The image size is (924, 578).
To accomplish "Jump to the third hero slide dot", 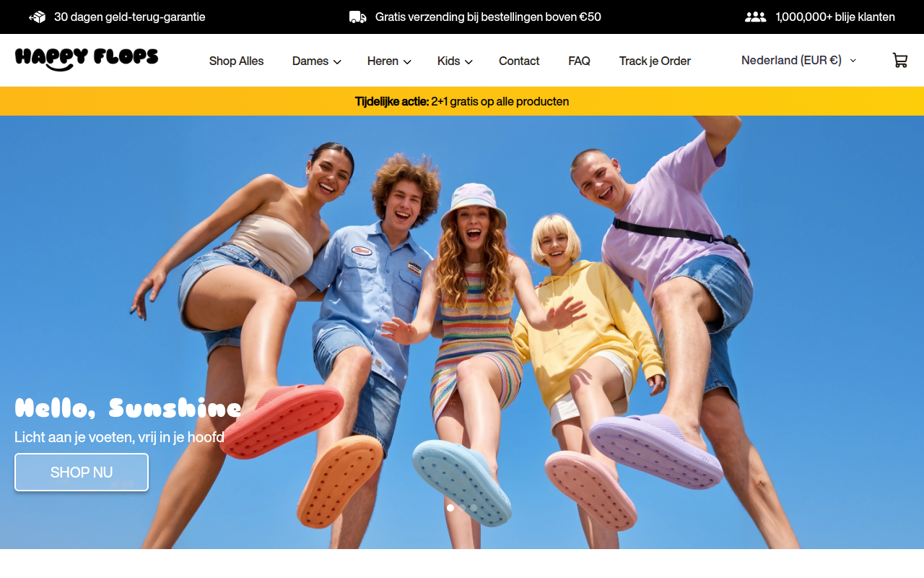I will 474,508.
